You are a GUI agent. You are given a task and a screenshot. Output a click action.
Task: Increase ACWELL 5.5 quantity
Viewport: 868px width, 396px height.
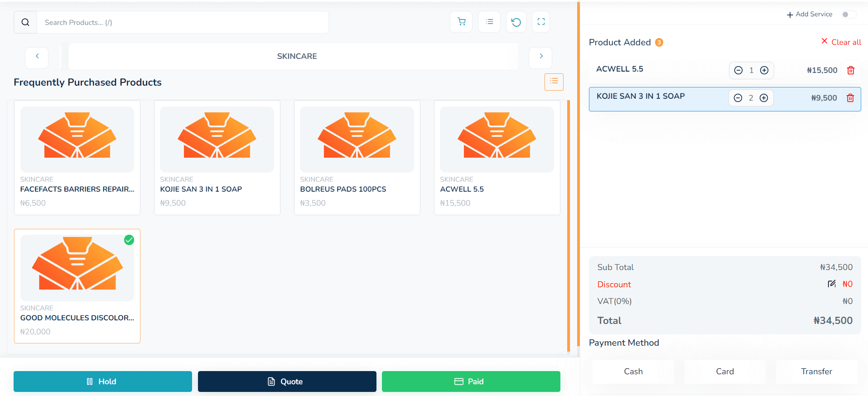coord(764,70)
